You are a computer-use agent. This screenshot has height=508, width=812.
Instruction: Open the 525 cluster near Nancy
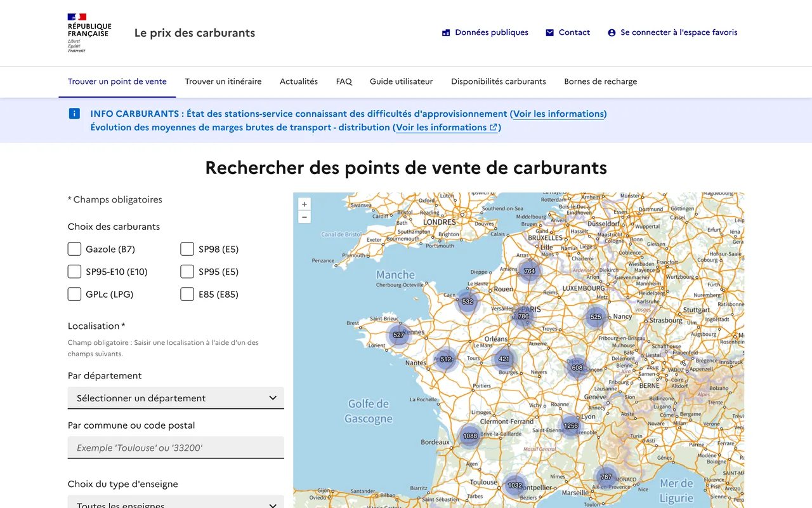(x=596, y=317)
